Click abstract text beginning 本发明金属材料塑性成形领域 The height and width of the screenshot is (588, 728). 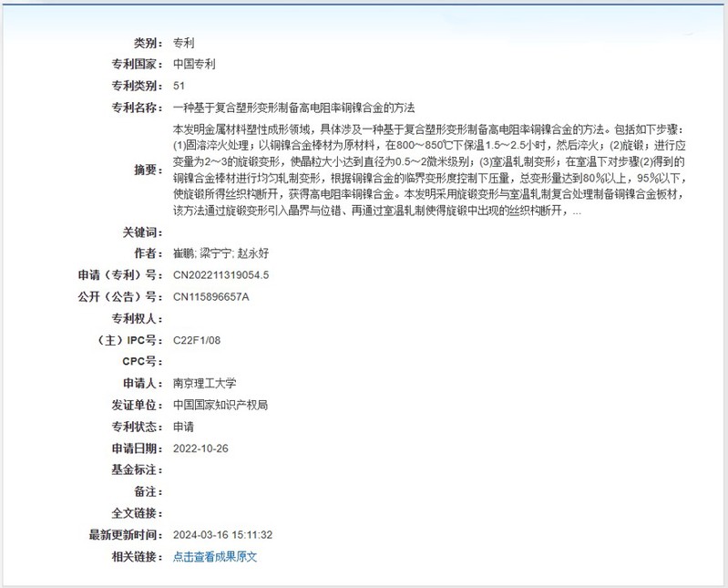[429, 170]
